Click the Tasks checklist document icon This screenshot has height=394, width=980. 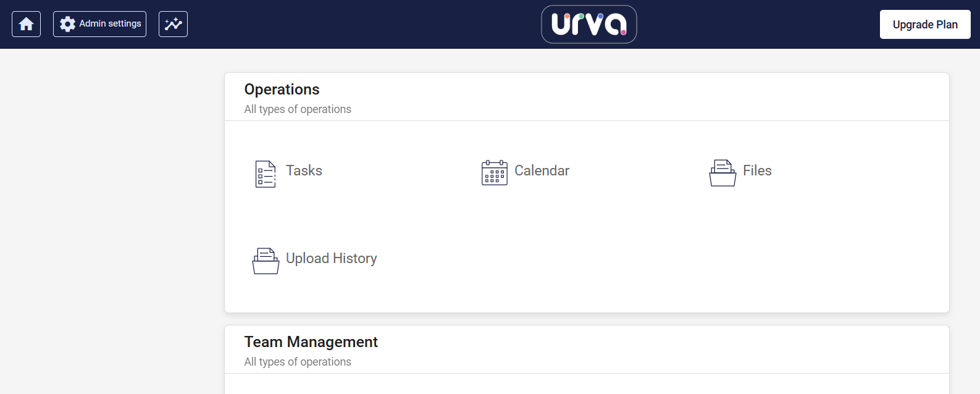point(266,174)
